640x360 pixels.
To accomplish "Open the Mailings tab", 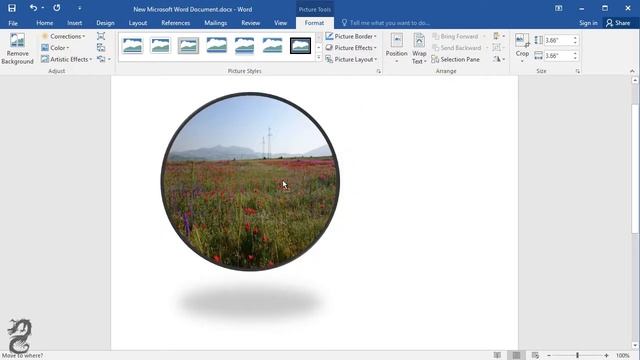I will click(x=216, y=23).
